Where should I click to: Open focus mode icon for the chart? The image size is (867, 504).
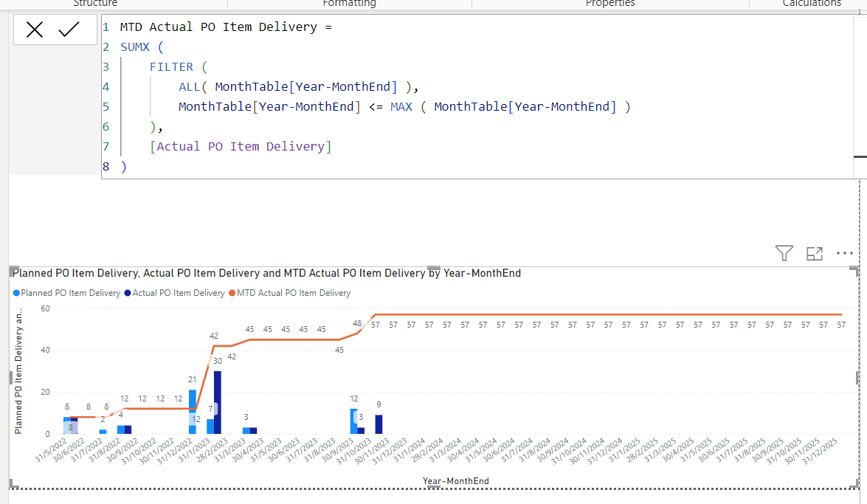(x=815, y=253)
